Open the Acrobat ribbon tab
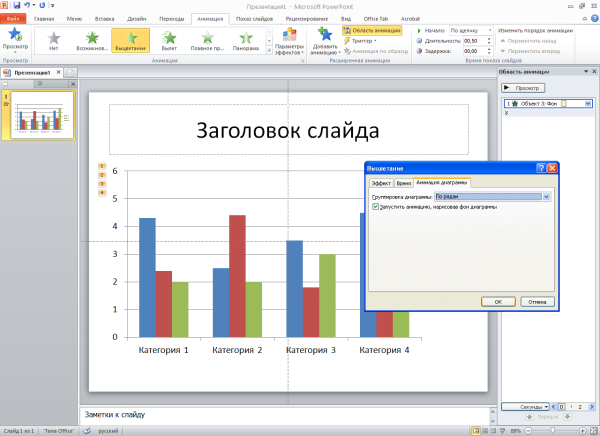Screen dimensions: 600x436 click(410, 19)
